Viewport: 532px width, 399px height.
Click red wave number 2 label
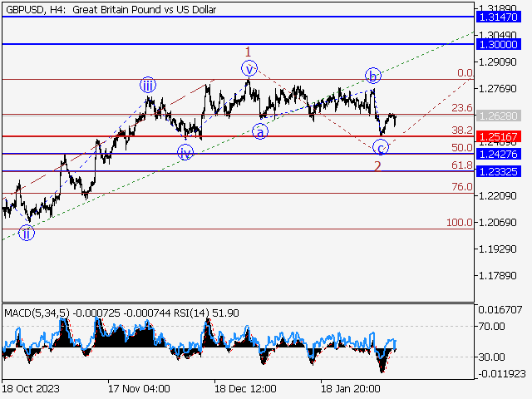[x=377, y=166]
